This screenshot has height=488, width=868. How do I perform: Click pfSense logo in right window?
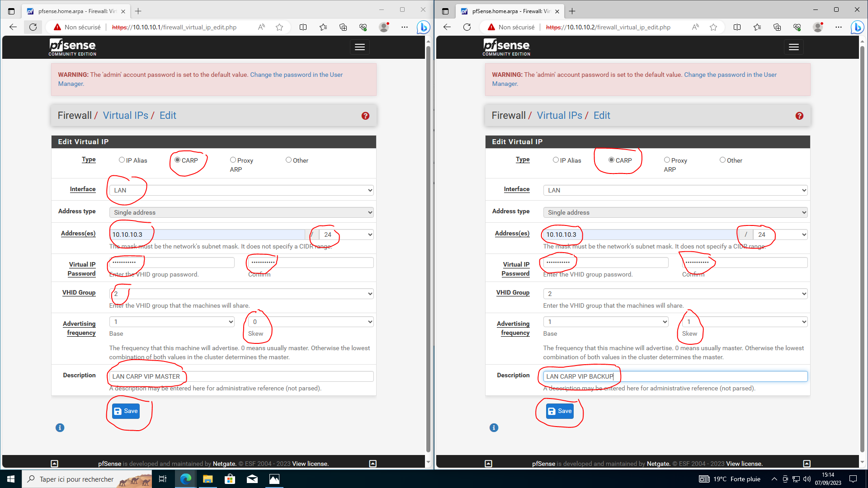click(506, 47)
